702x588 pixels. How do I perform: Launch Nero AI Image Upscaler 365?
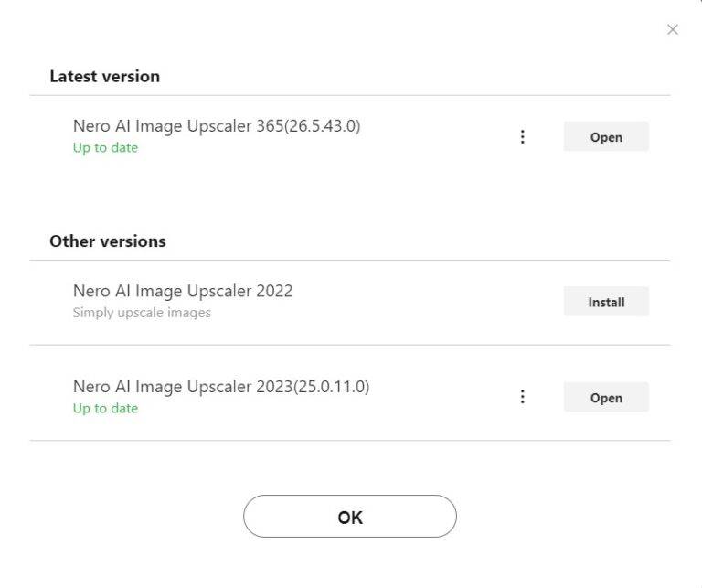(605, 137)
